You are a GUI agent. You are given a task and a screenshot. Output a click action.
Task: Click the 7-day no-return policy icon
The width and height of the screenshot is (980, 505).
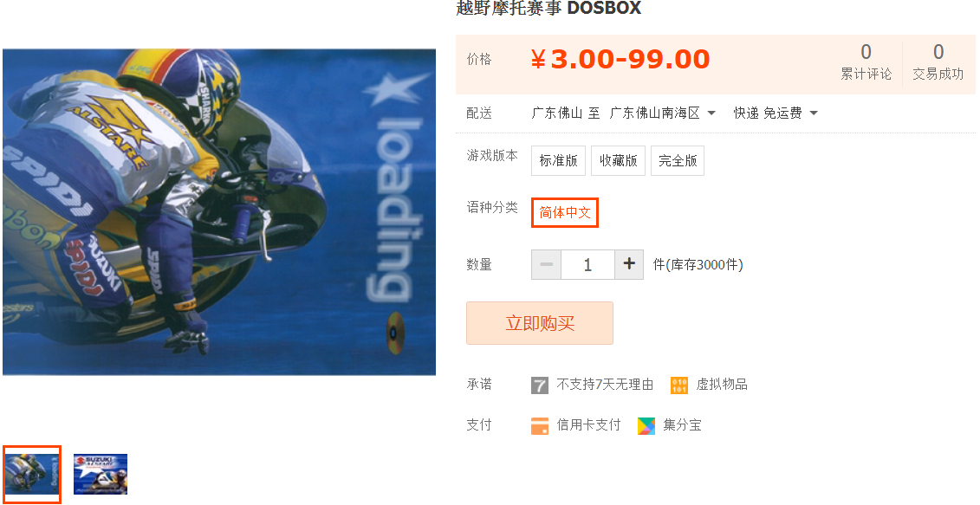539,385
